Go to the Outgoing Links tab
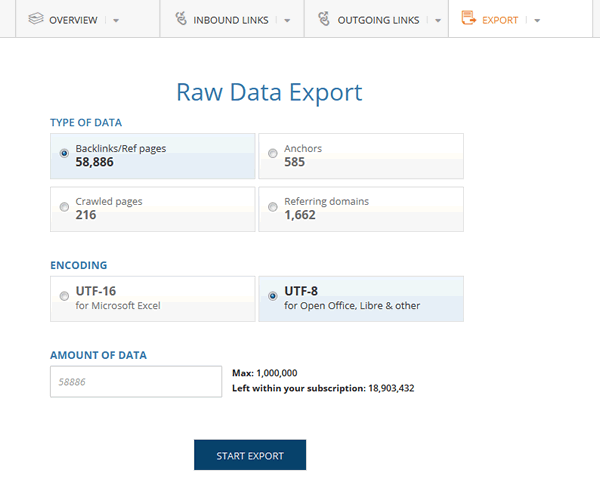 380,20
